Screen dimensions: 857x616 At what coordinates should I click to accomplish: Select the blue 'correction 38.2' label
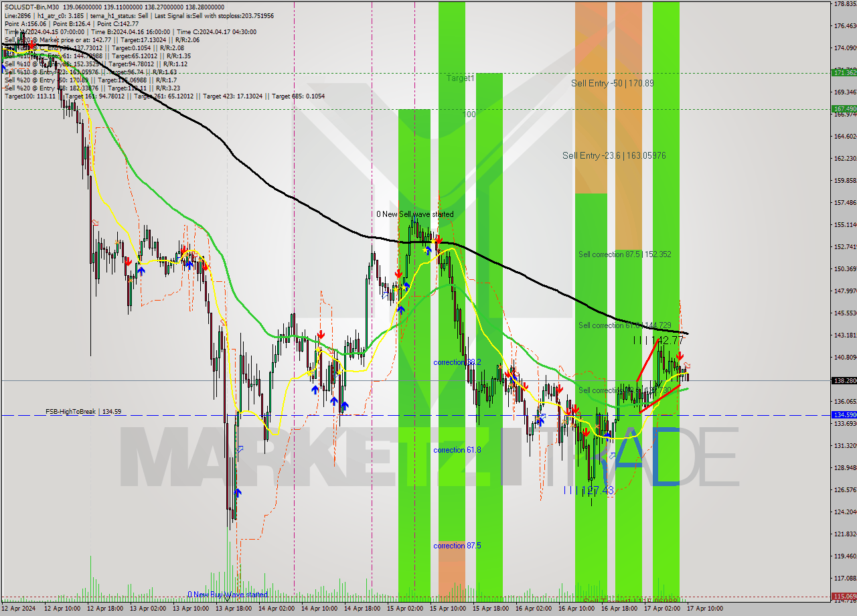(457, 362)
